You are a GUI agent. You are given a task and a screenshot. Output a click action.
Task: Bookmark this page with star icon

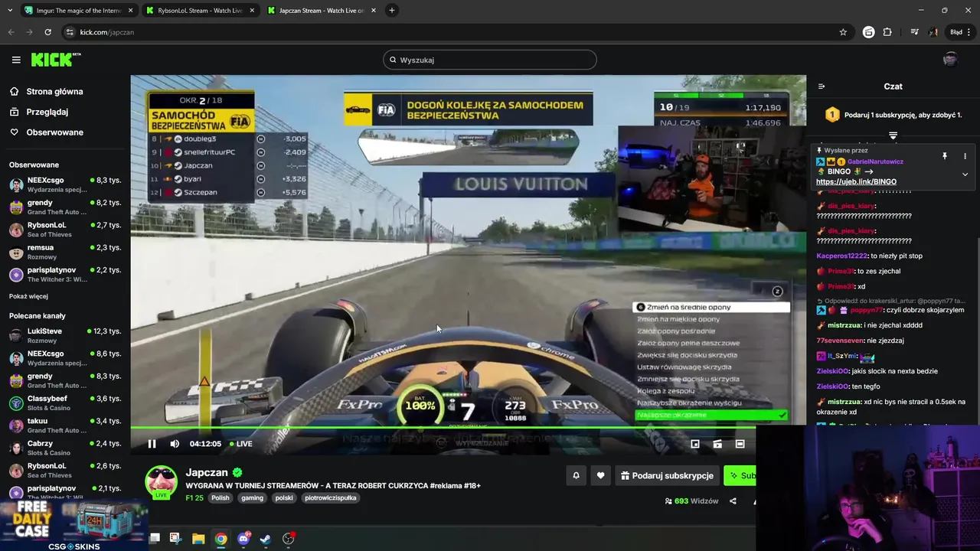click(x=843, y=32)
